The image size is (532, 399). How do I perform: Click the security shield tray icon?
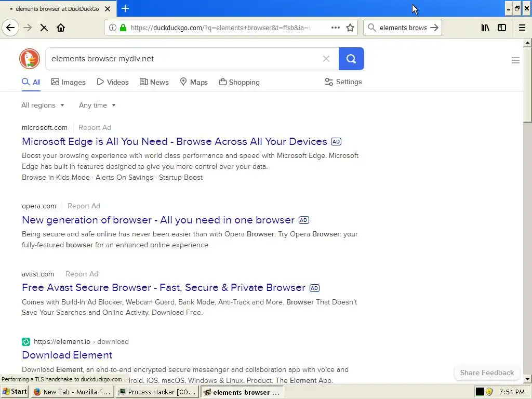(489, 392)
